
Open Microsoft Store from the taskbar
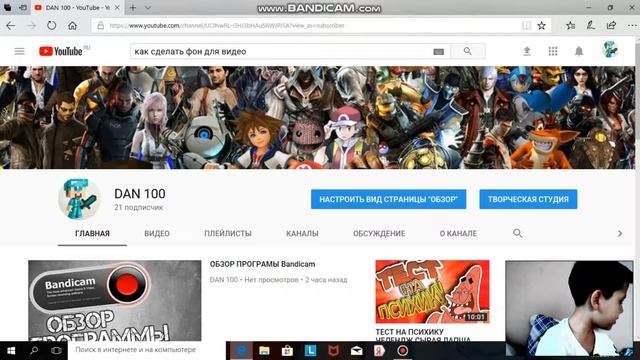287,351
